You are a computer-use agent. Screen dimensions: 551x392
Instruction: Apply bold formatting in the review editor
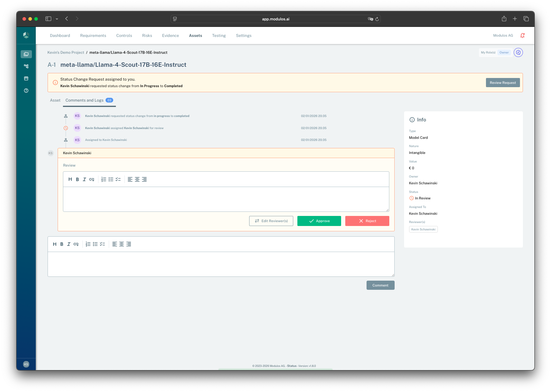coord(77,179)
